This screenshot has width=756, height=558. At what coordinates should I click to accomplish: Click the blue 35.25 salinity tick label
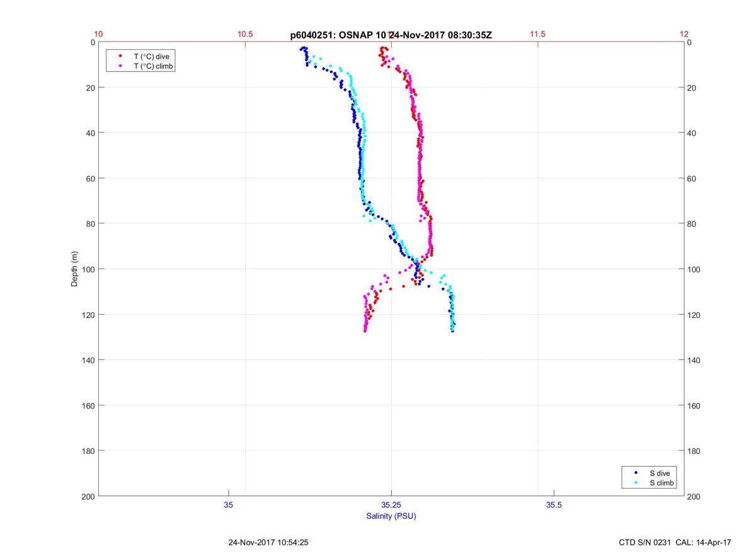click(x=391, y=505)
